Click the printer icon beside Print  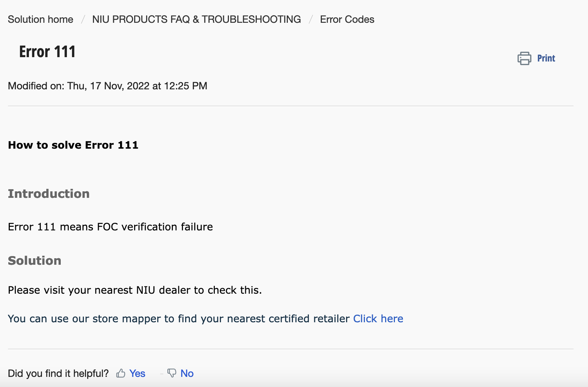524,58
